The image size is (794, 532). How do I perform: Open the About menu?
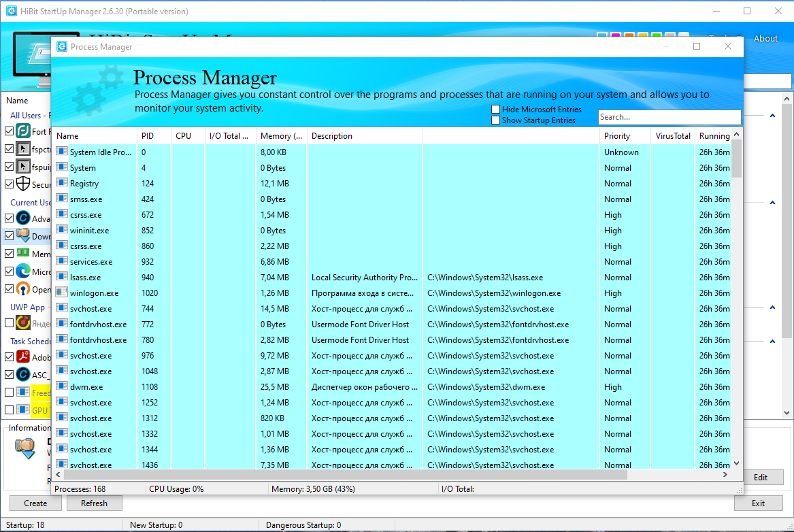coord(765,39)
